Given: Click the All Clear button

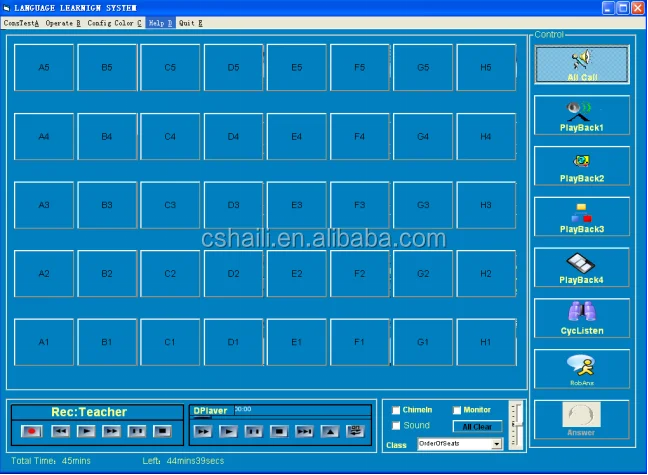Looking at the screenshot, I should pyautogui.click(x=477, y=427).
